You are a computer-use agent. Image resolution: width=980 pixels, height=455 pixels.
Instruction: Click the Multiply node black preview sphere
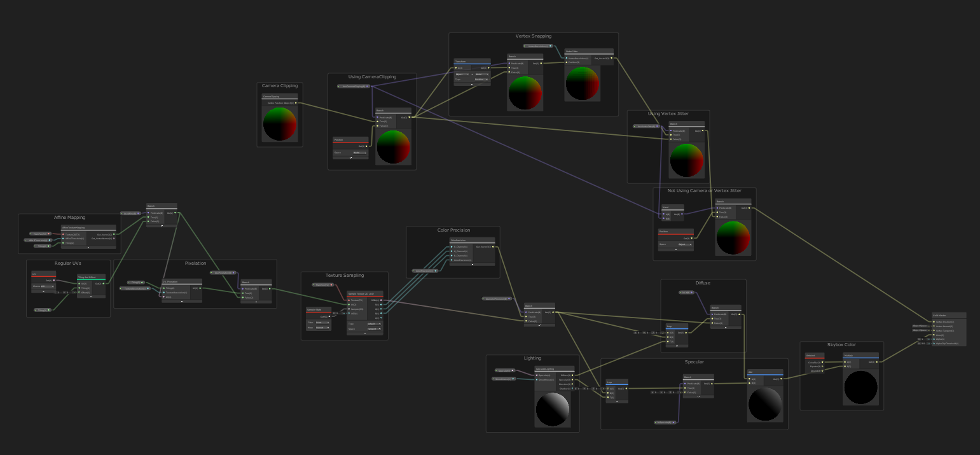point(860,389)
